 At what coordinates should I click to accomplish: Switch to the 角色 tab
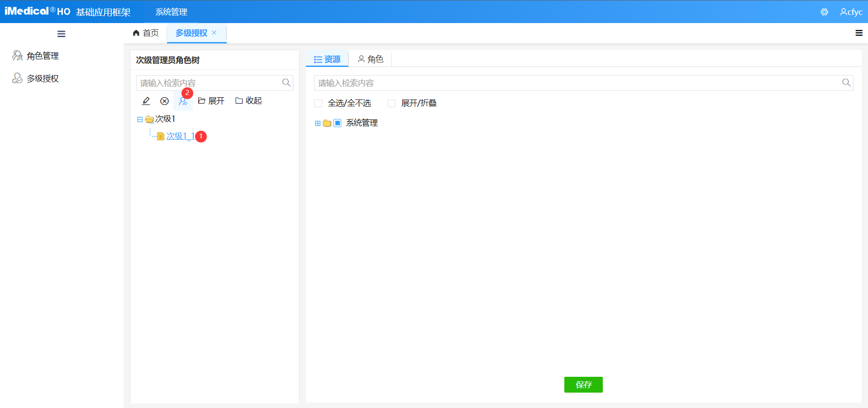[371, 59]
